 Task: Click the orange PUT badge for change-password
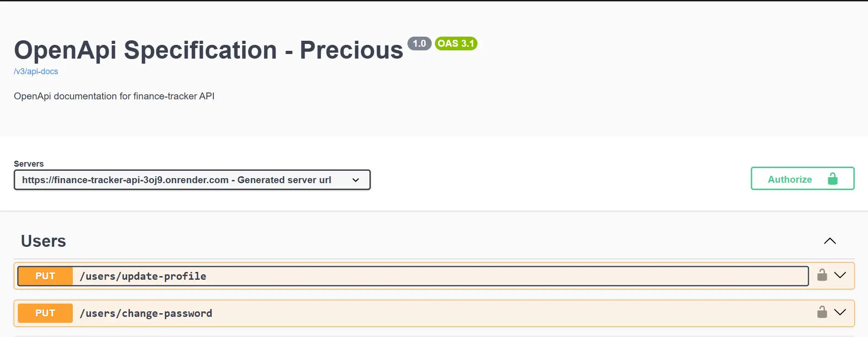point(45,313)
